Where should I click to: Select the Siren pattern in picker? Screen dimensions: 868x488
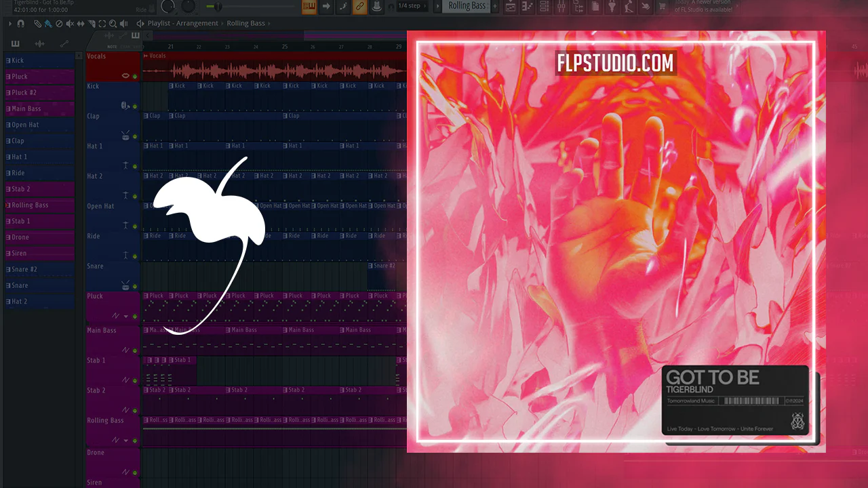(x=39, y=253)
